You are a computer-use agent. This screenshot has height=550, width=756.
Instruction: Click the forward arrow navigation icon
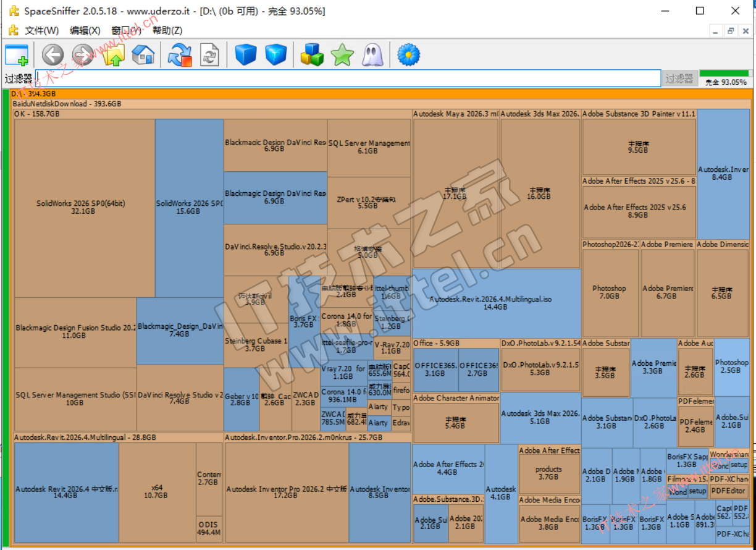point(83,55)
